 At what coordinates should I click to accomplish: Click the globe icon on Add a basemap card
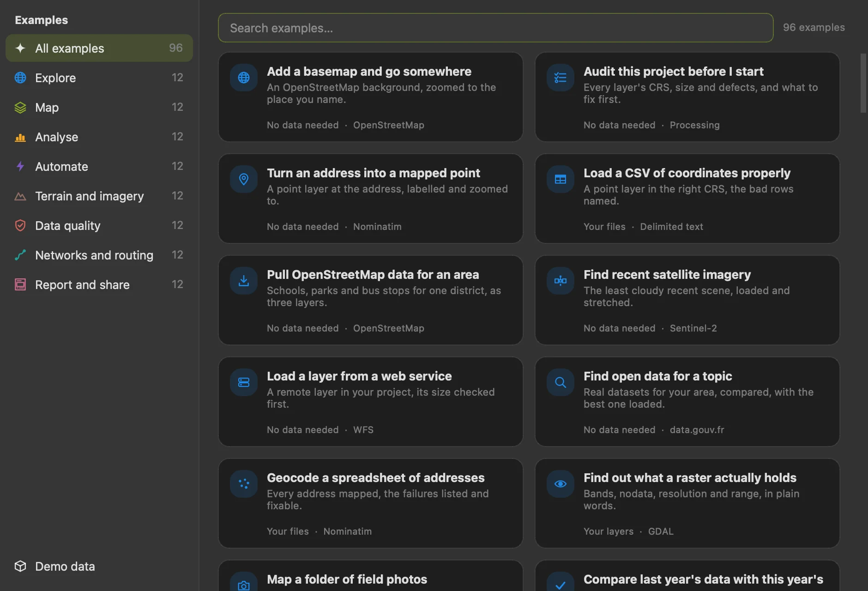[244, 78]
